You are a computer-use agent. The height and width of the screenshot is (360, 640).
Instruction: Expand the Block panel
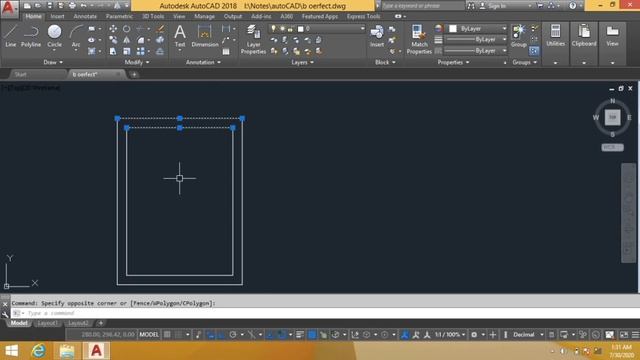[385, 62]
